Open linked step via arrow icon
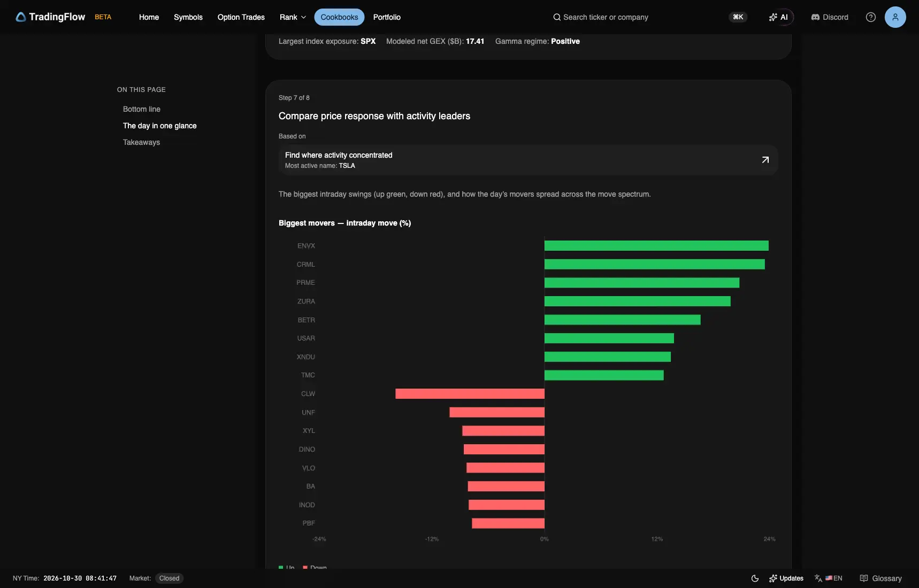 coord(765,160)
